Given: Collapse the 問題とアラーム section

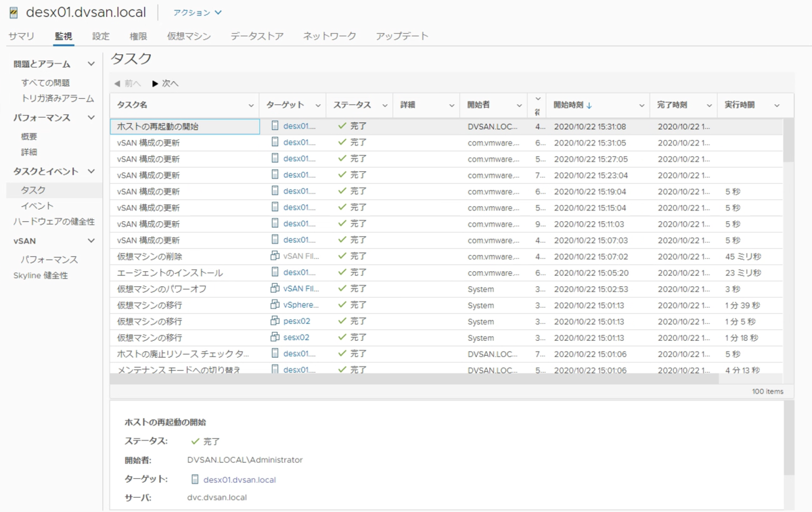Looking at the screenshot, I should (91, 64).
